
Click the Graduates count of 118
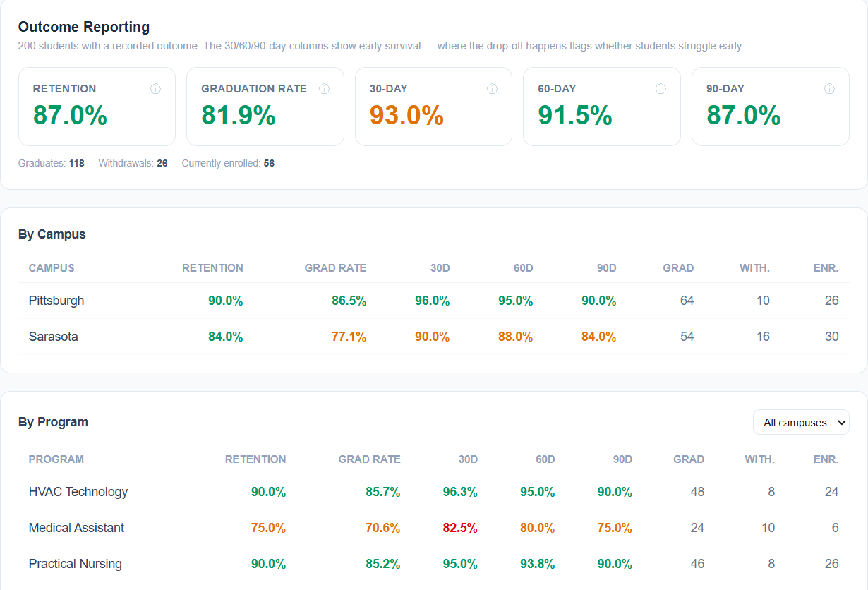(x=77, y=163)
